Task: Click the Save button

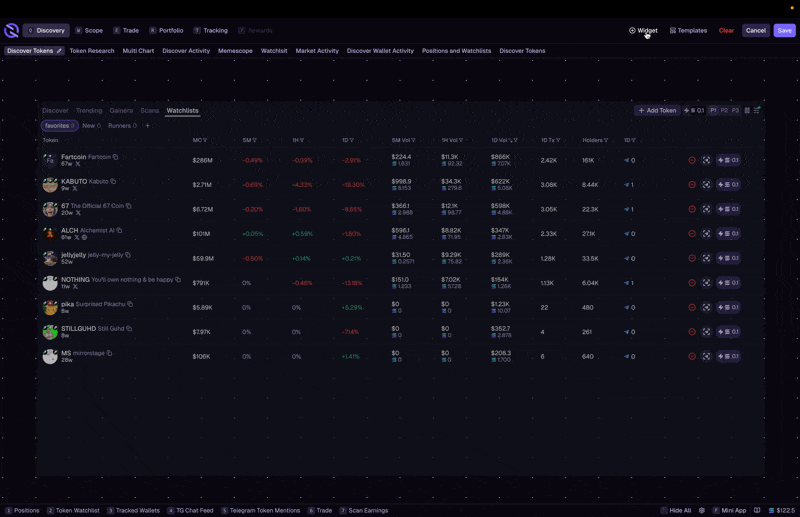Action: [x=784, y=31]
